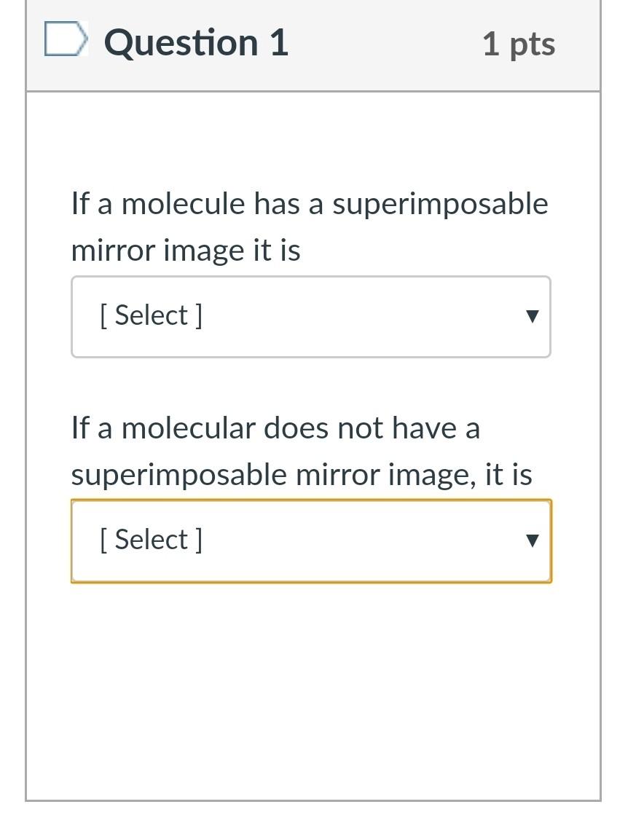
Task: Click the triangle icon inside the highlighted dropdown
Action: point(533,541)
